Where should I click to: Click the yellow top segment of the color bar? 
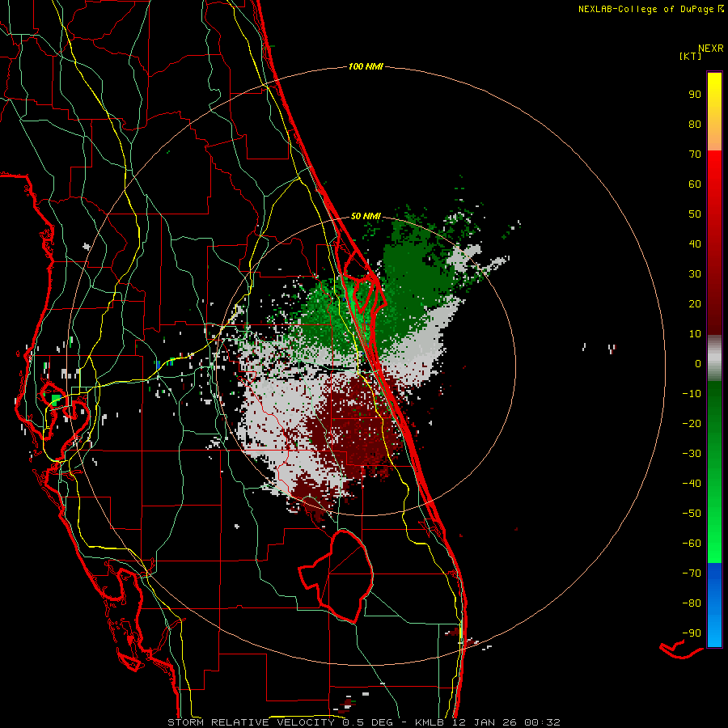point(714,112)
